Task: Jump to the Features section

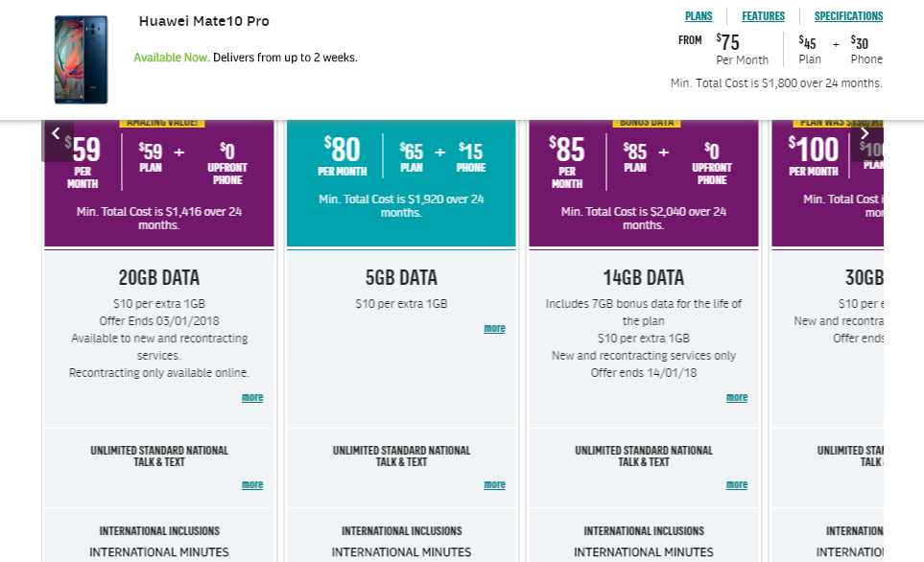Action: pos(763,16)
